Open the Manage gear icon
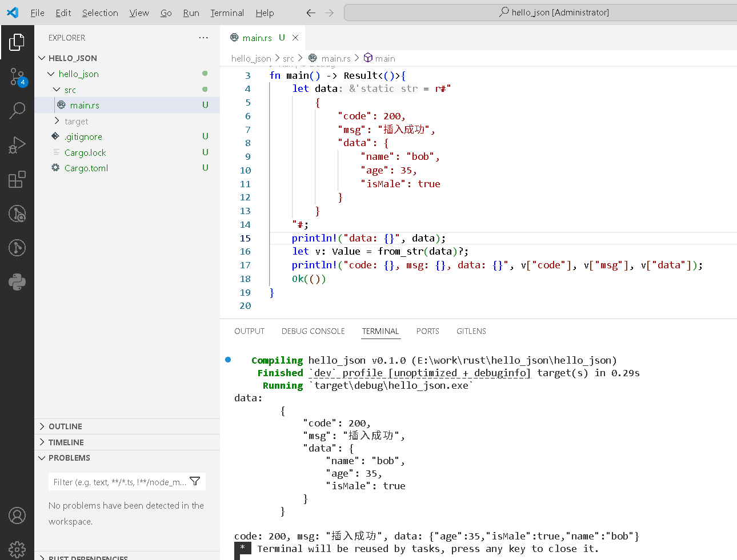The image size is (737, 560). click(x=17, y=549)
